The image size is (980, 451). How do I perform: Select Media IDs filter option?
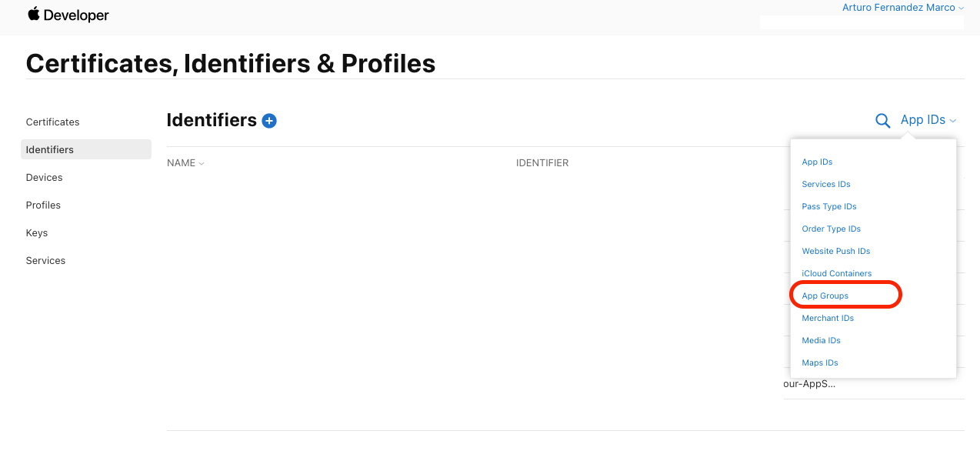pos(821,340)
